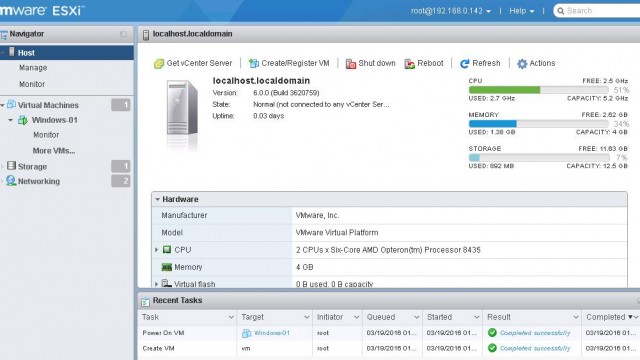Click the Get vCenter Server button label
Image resolution: width=640 pixels, height=360 pixels.
coord(199,63)
